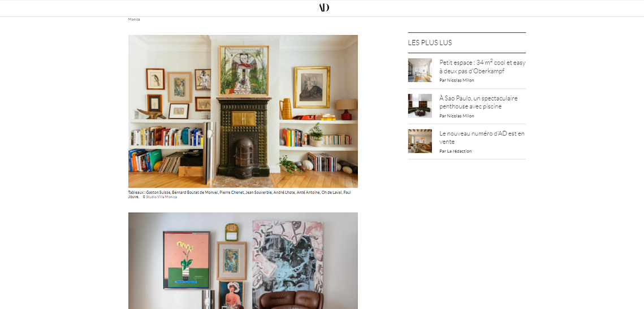
Task: Click the orchid painting in the lower photo
Action: click(x=187, y=260)
